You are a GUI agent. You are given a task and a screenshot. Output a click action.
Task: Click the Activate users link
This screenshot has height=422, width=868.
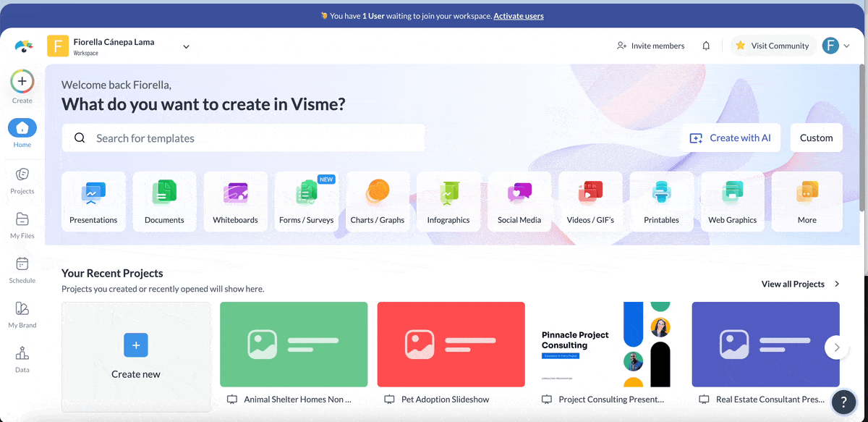pos(518,16)
